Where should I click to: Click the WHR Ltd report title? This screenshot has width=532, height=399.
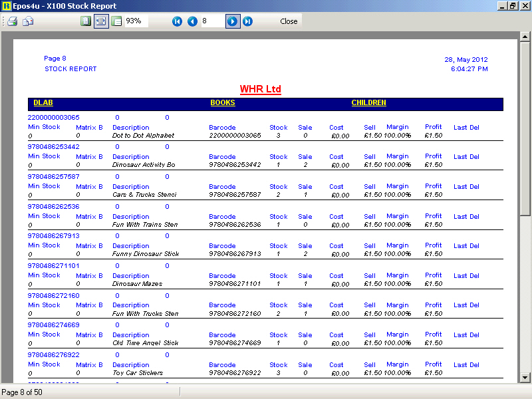(261, 89)
